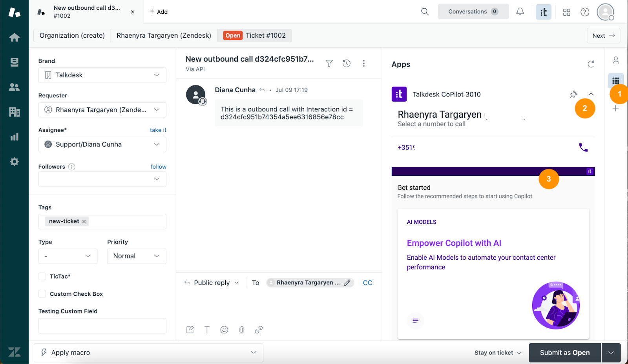Open the Assignee Support/Diana Cunha dropdown
Image resolution: width=628 pixels, height=364 pixels.
click(x=102, y=144)
